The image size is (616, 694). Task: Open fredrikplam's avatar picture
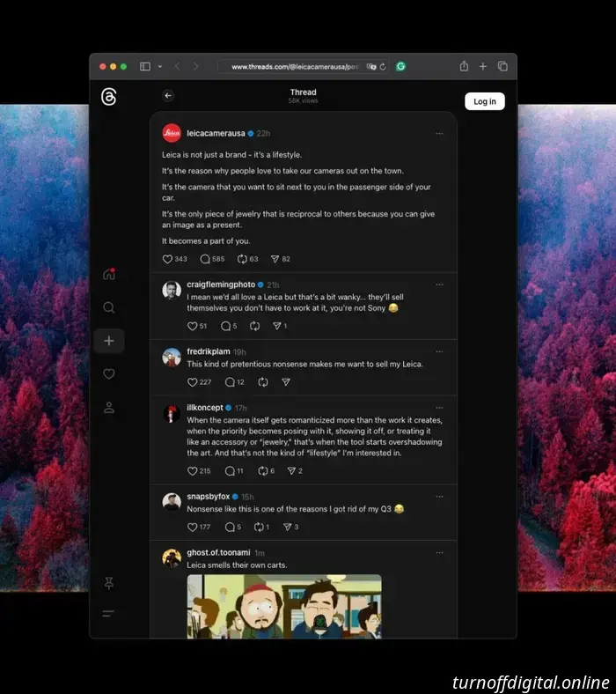click(172, 358)
